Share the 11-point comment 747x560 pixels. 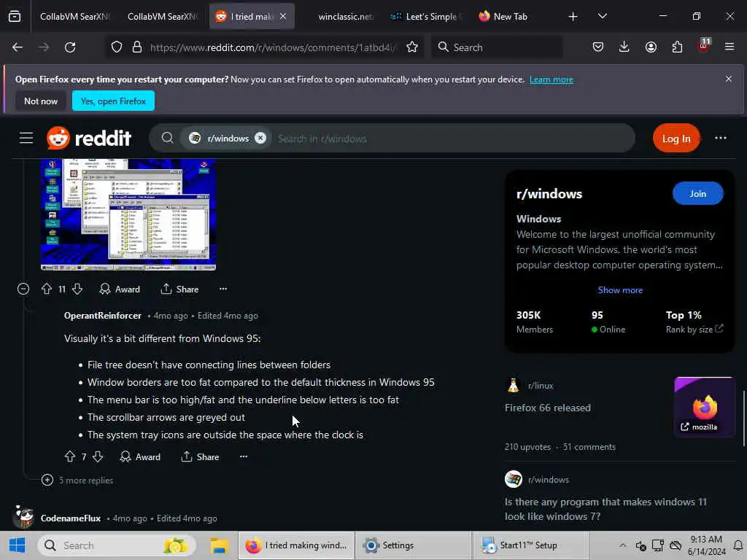coord(179,289)
